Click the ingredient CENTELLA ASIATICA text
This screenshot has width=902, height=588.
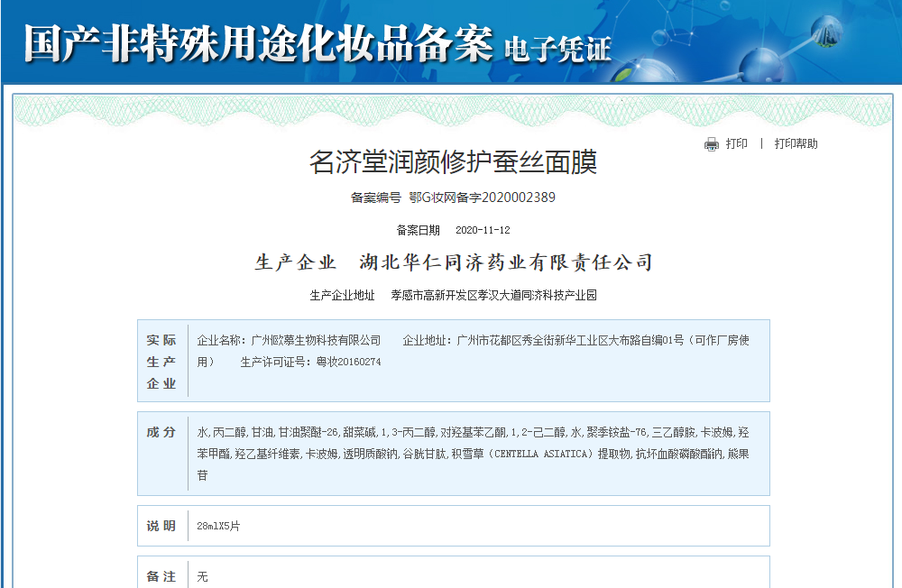540,454
